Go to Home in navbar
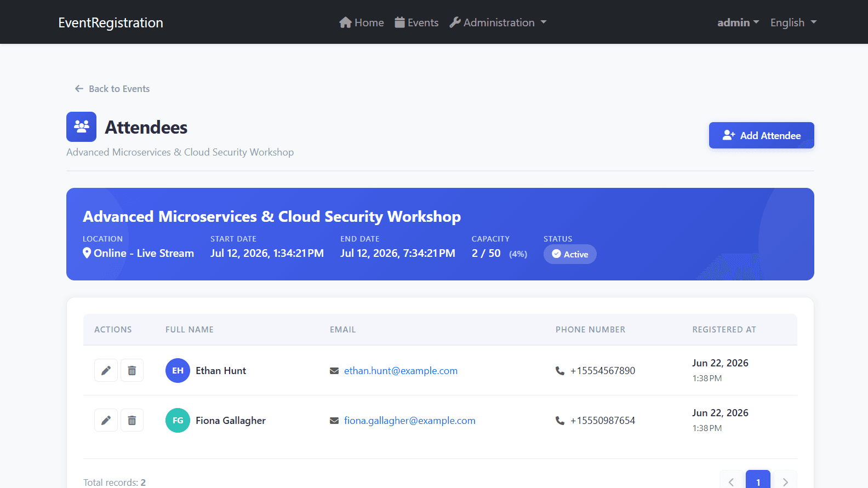Image resolution: width=868 pixels, height=488 pixels. (x=362, y=22)
